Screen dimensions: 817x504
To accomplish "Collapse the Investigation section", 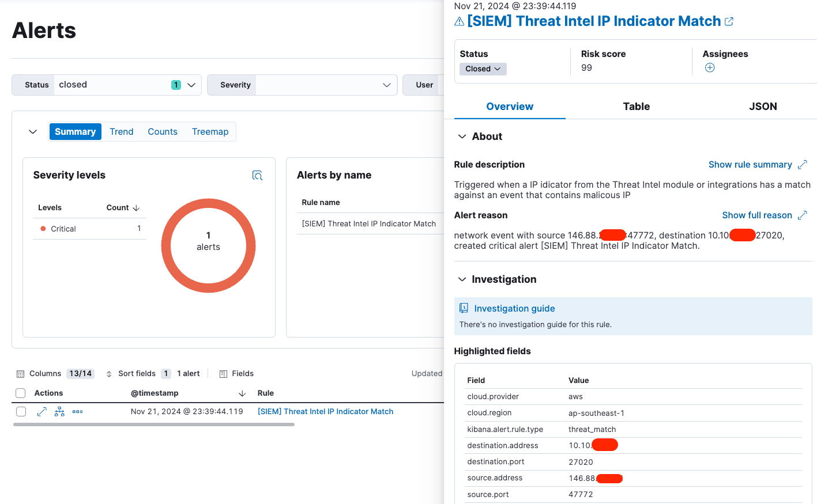I will pyautogui.click(x=462, y=279).
